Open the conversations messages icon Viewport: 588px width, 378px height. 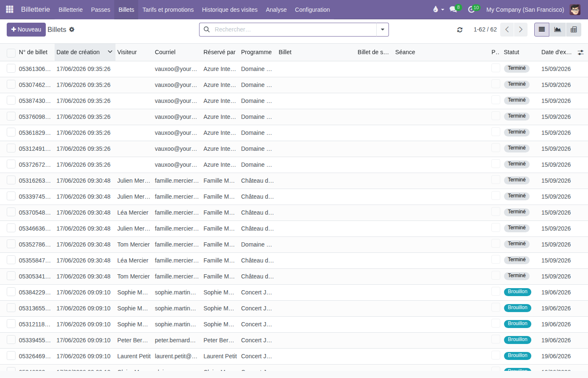[453, 9]
